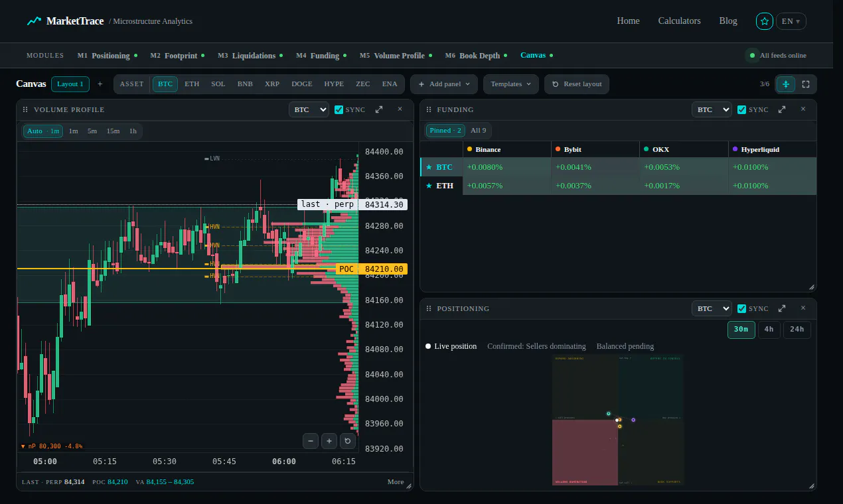The height and width of the screenshot is (504, 843).
Task: Switch positioning window to 4h
Action: [x=769, y=329]
